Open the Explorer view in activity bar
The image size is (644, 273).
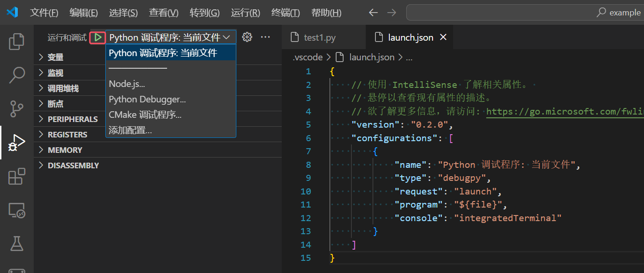(17, 41)
